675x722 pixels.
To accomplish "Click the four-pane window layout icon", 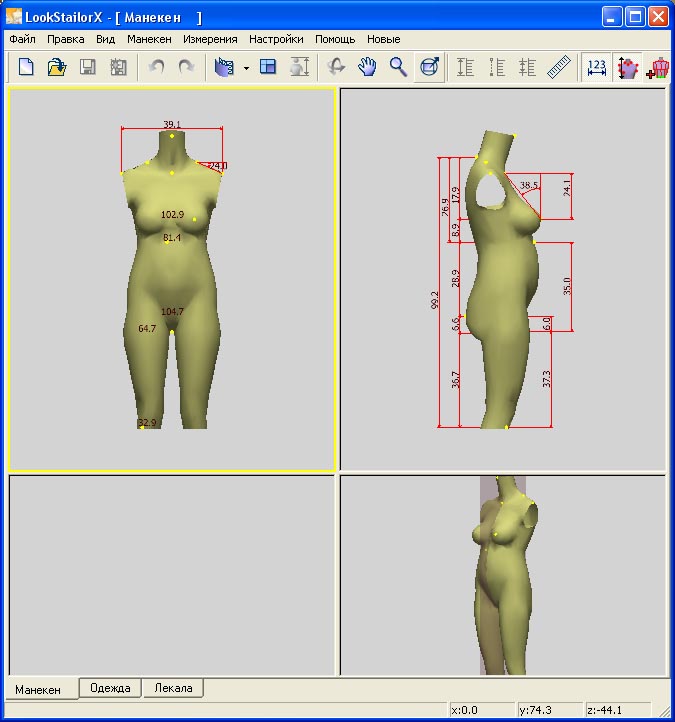I will tap(268, 67).
